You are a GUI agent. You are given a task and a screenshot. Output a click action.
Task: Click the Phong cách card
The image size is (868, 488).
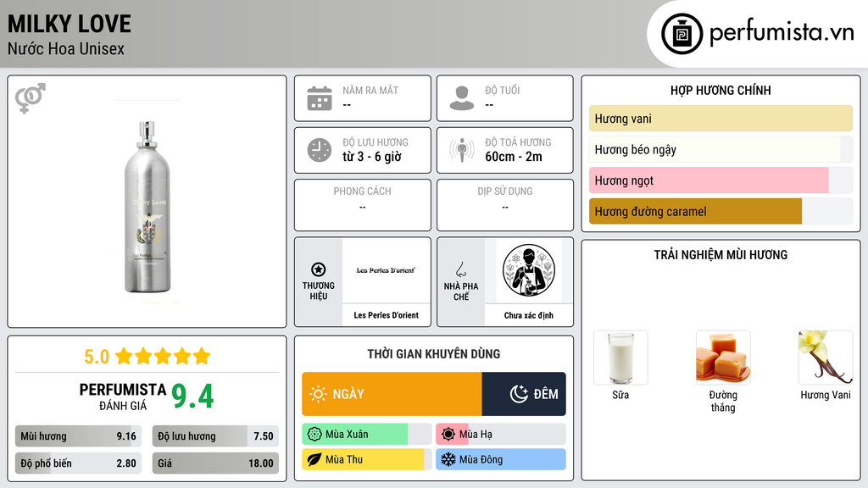[363, 205]
